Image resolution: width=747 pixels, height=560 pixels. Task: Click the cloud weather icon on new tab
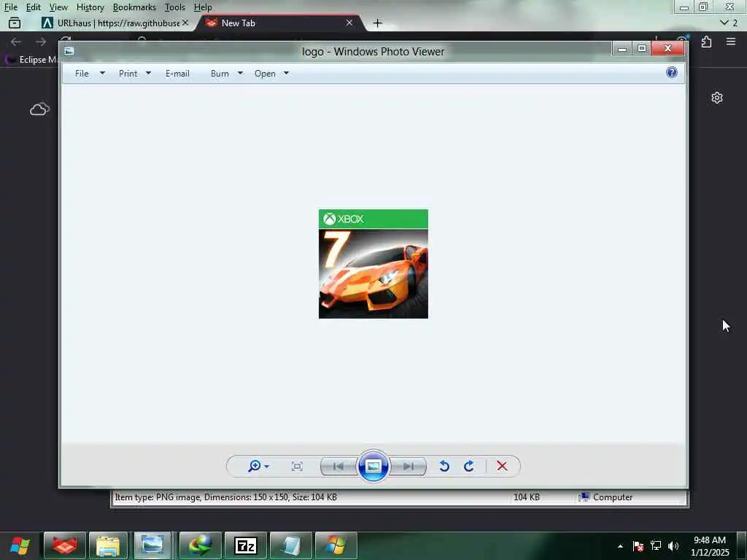coord(39,109)
